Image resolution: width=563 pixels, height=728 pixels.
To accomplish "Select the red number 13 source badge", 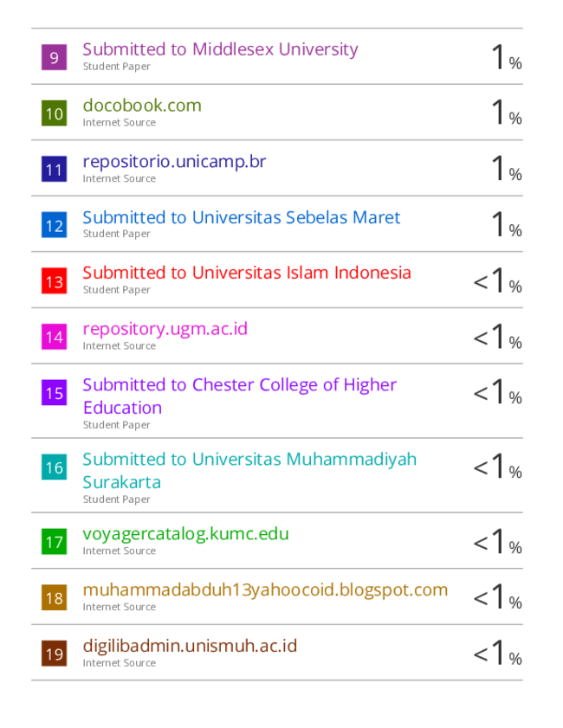I will (x=54, y=280).
